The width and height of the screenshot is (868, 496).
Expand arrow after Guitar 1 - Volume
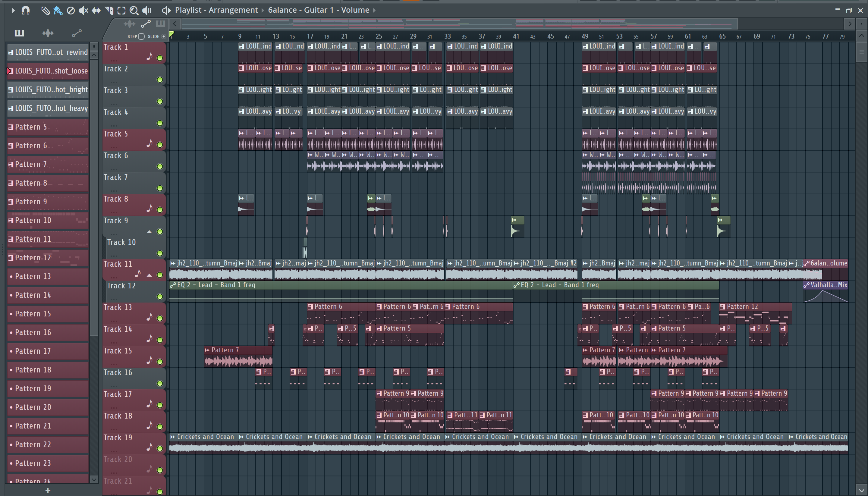coord(374,10)
